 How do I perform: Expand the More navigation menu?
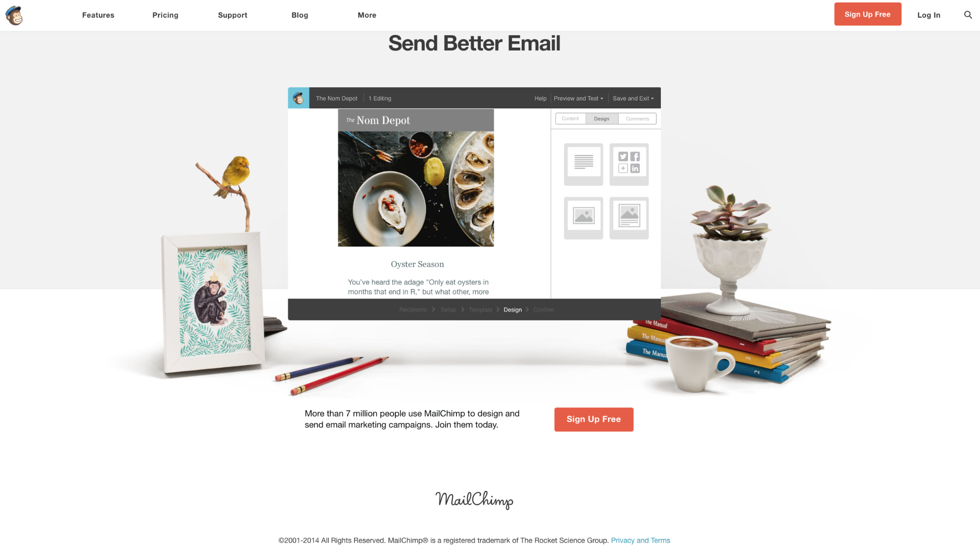(x=367, y=15)
